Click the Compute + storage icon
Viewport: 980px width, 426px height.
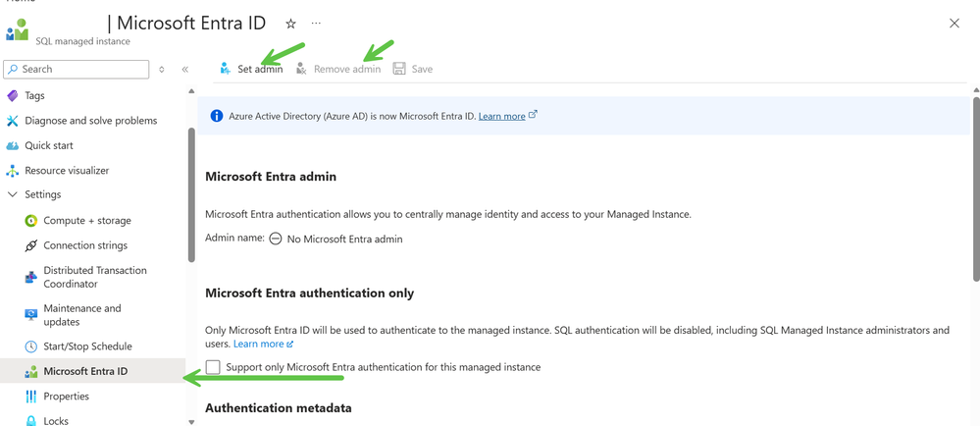point(30,221)
